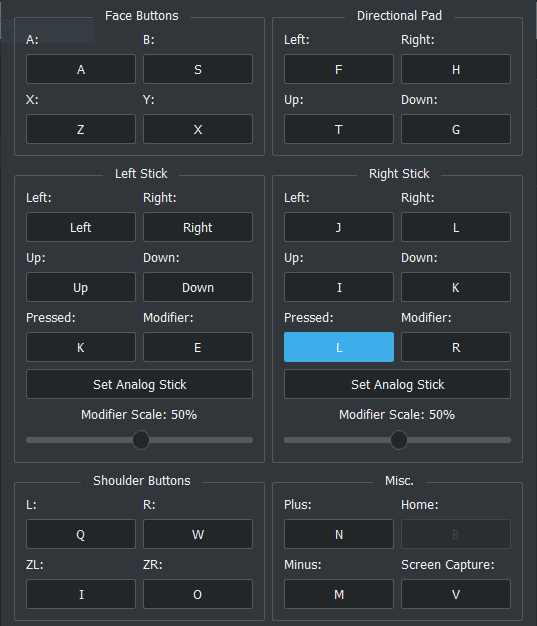
Task: Remap shoulder button L key Q
Action: tap(81, 534)
